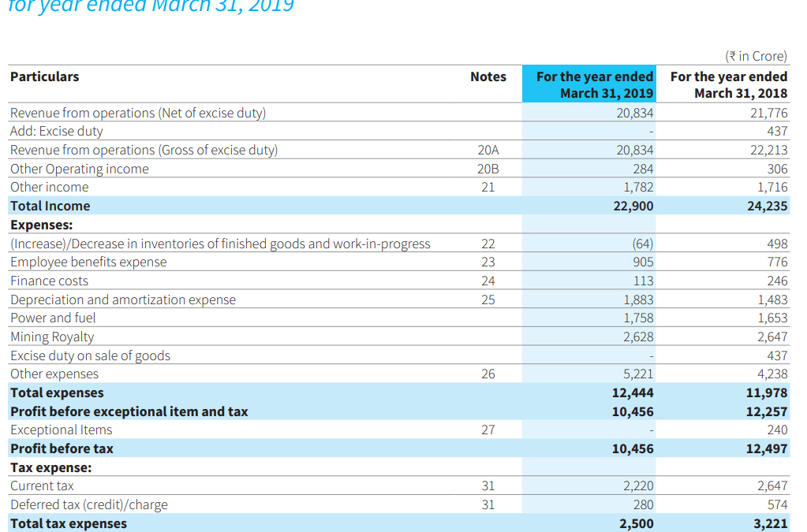
Task: Select the 'Deferred tax (credit)/charge' row label
Action: pos(89,504)
